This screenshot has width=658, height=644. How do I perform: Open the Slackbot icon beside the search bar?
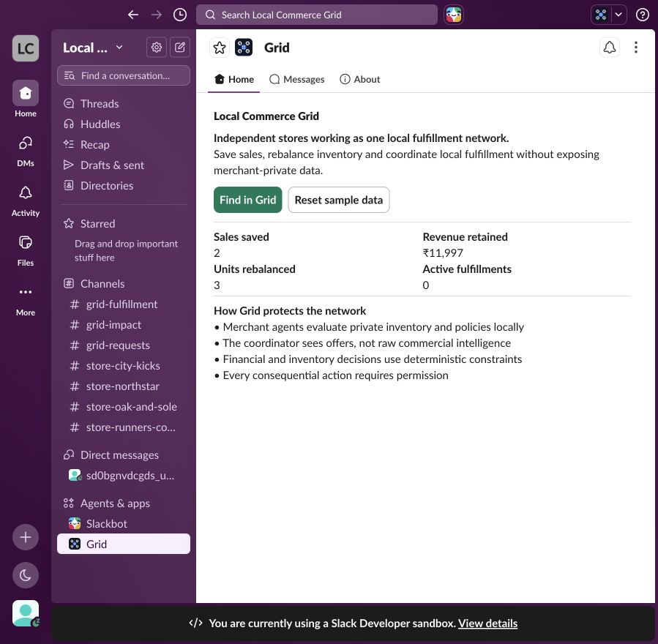(x=454, y=15)
